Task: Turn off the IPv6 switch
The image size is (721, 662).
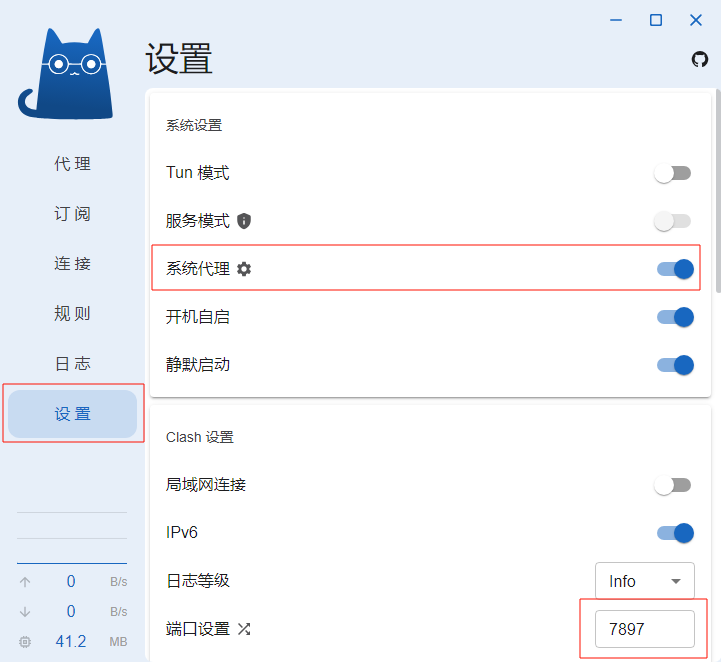Action: [675, 533]
